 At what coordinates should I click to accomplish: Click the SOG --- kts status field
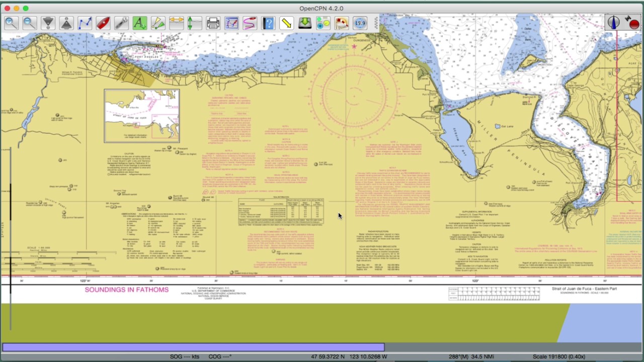185,357
